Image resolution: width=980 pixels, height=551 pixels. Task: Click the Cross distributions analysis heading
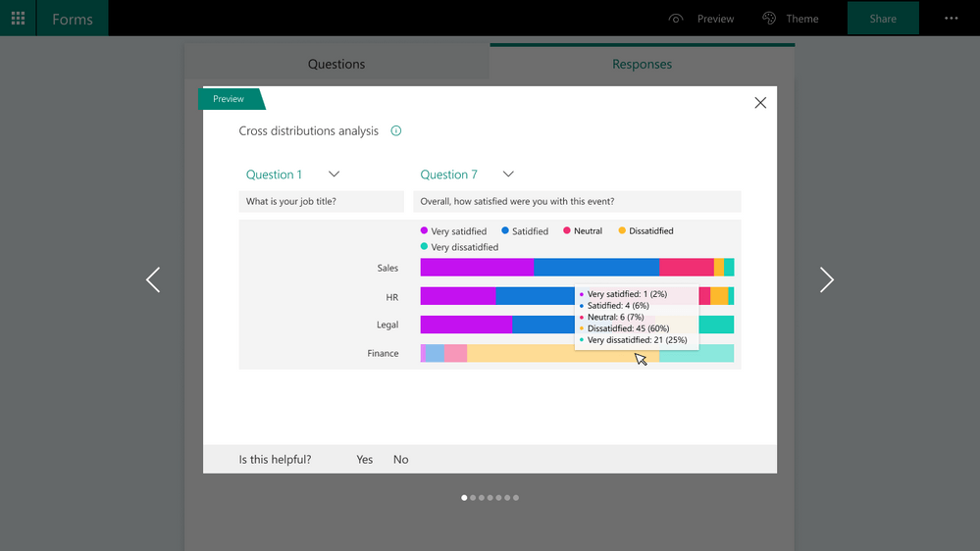309,130
